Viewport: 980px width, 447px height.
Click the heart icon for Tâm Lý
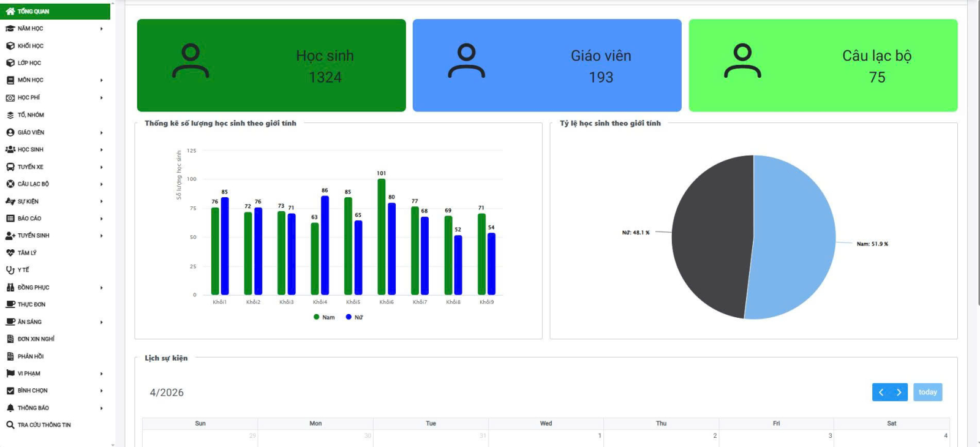tap(10, 253)
